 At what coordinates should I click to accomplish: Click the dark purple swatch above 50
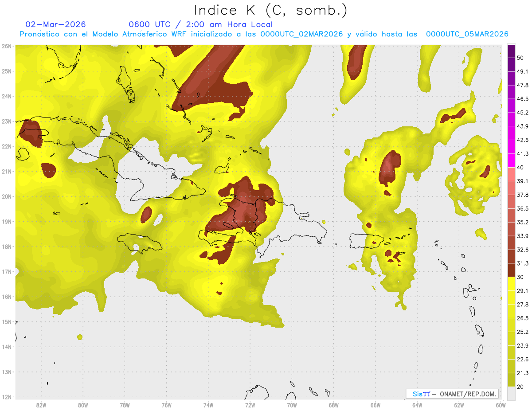coord(511,51)
